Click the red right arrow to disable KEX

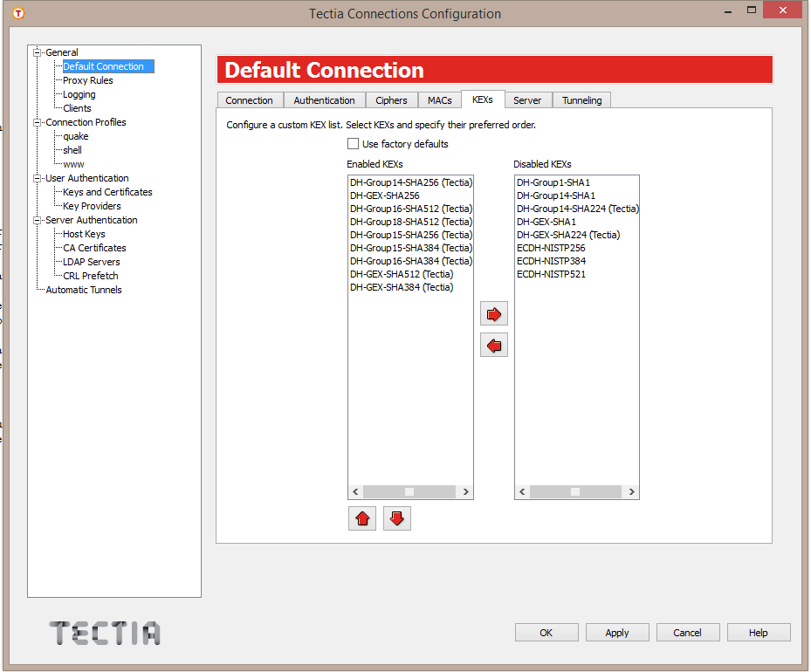[x=493, y=314]
